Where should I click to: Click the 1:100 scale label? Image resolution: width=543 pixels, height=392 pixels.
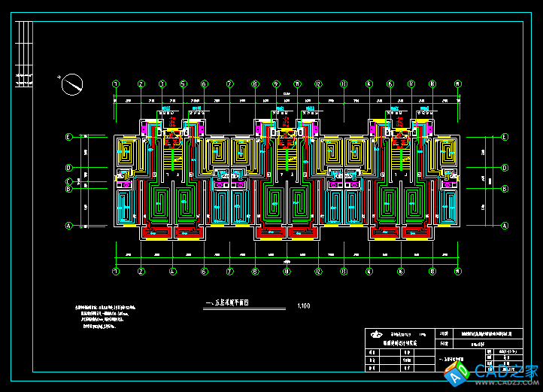coord(304,305)
